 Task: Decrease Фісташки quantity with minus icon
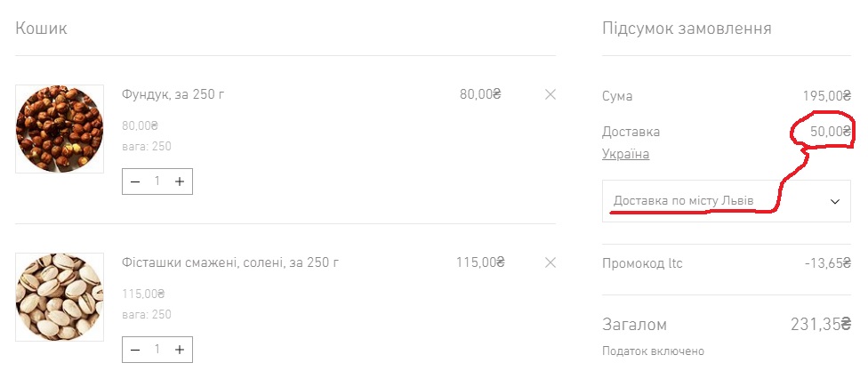[x=135, y=350]
